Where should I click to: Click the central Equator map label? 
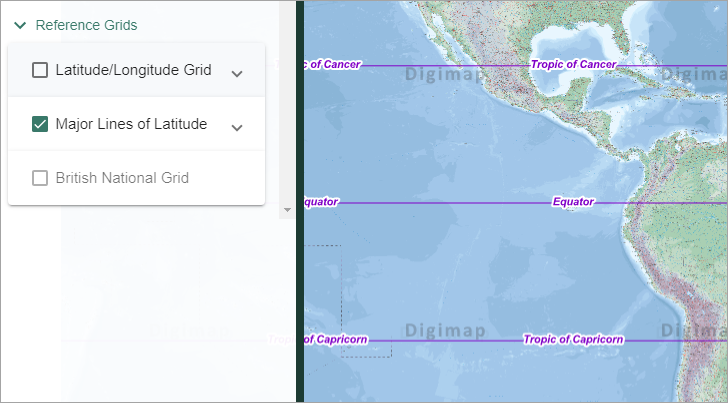573,202
